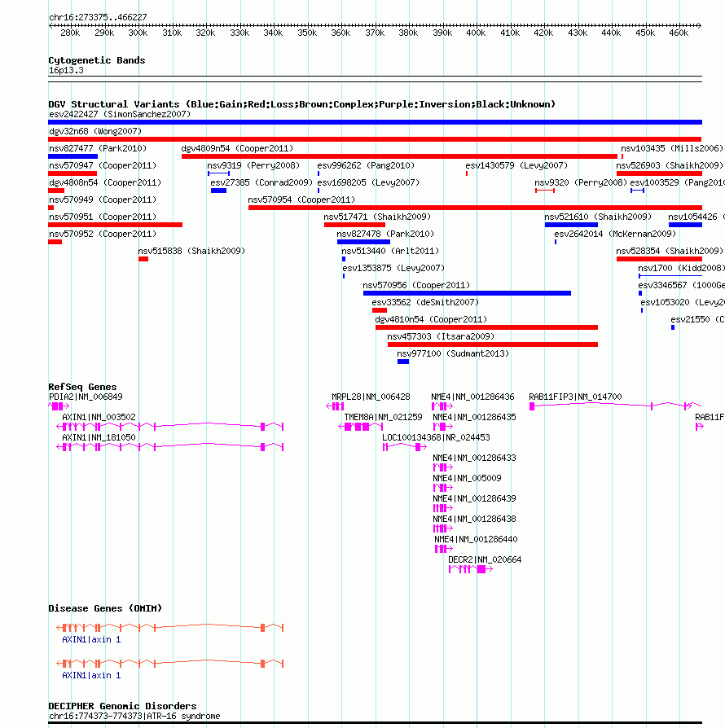Select the AXIN1|NM_181050 gene glyph
The image size is (725, 728).
tap(170, 446)
